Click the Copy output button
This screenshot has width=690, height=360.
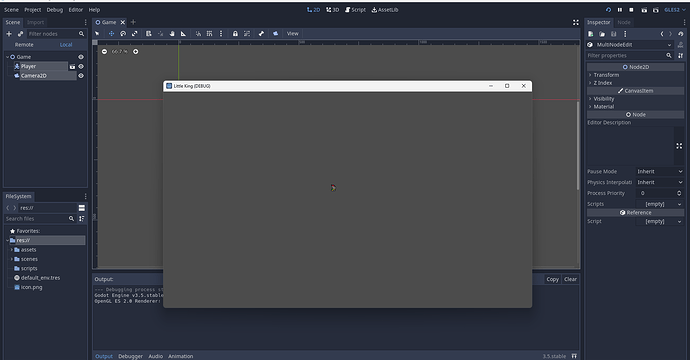pos(552,279)
